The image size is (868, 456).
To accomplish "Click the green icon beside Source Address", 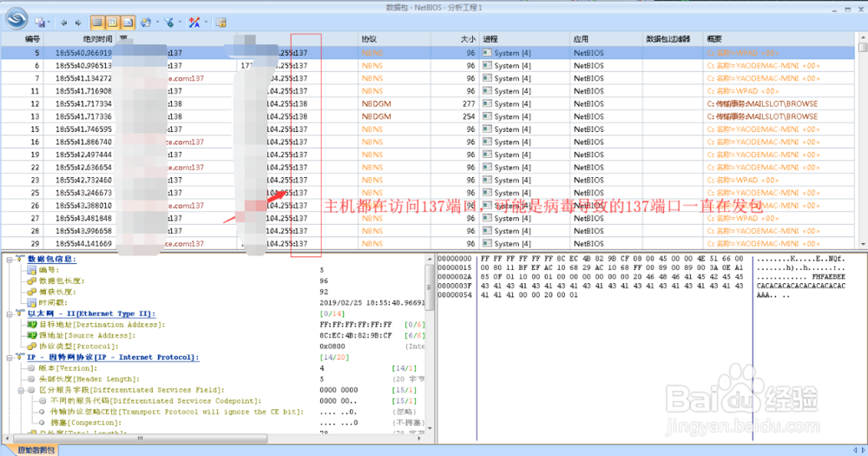I will [x=31, y=335].
